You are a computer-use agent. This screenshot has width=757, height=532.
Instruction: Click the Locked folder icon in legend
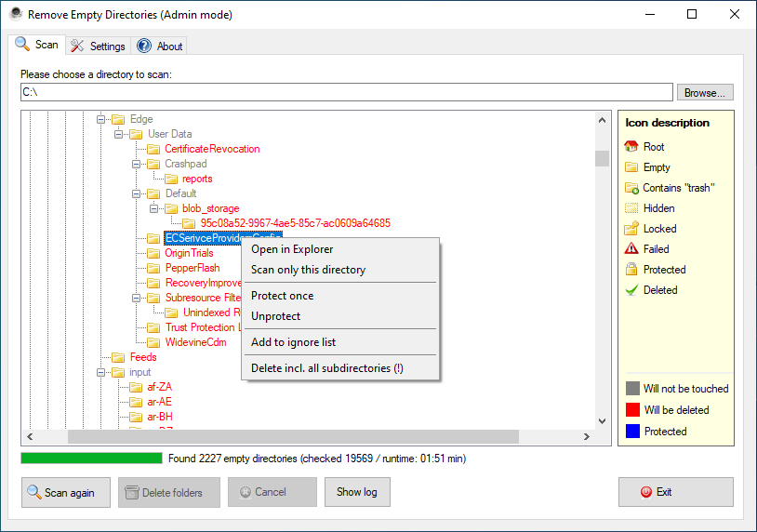pyautogui.click(x=631, y=229)
